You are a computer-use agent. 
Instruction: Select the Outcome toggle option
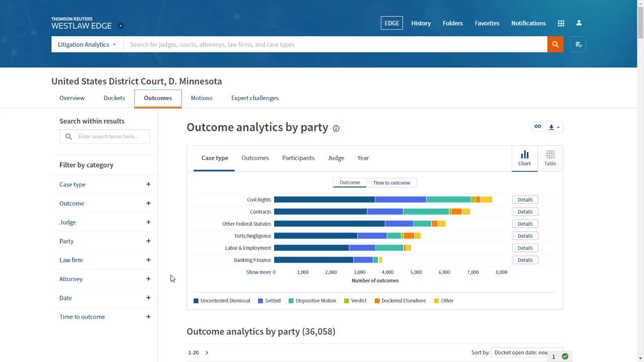click(x=350, y=183)
